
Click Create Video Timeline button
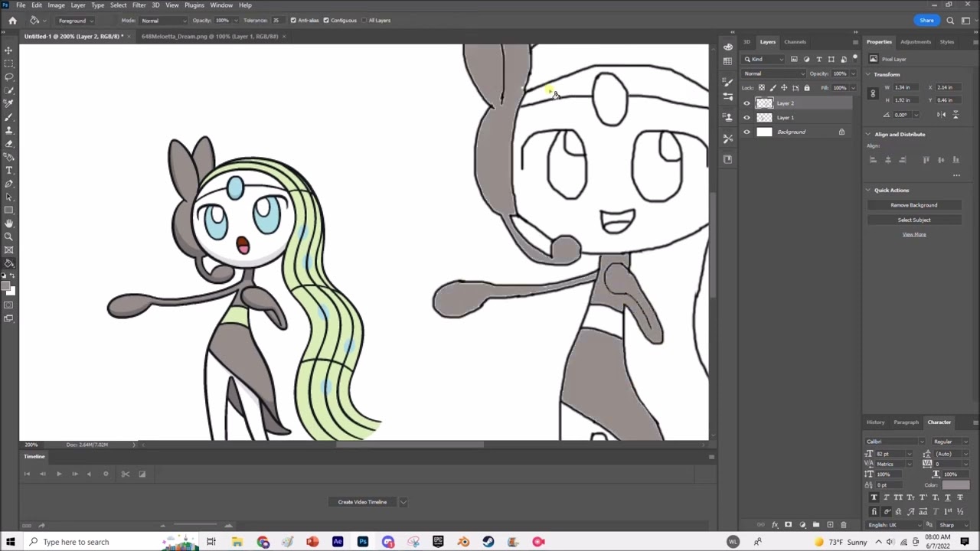[362, 502]
